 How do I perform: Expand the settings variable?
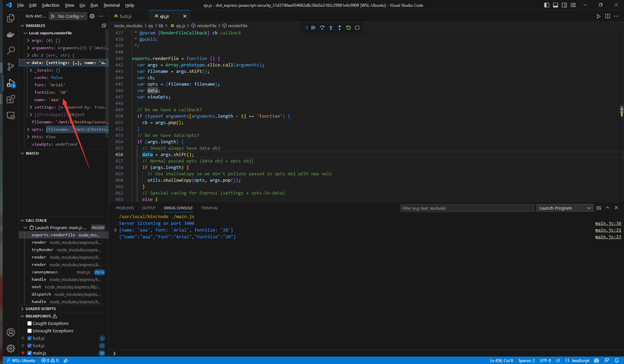(x=31, y=107)
